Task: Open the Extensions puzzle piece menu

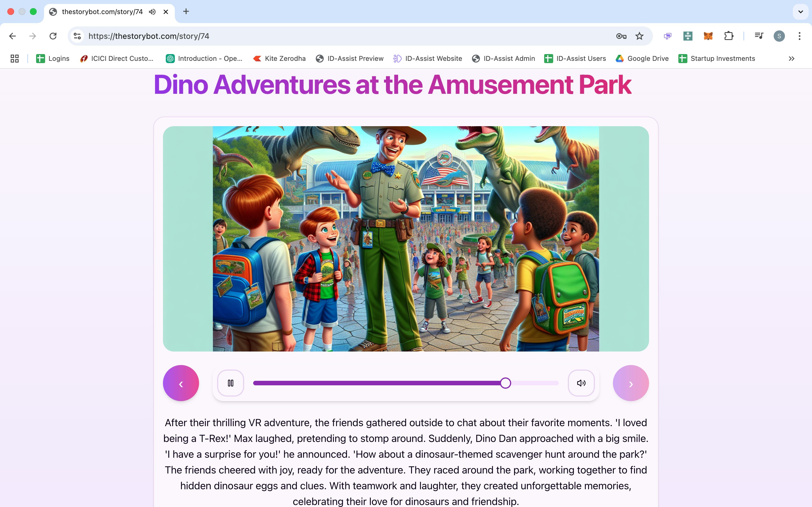Action: point(729,36)
